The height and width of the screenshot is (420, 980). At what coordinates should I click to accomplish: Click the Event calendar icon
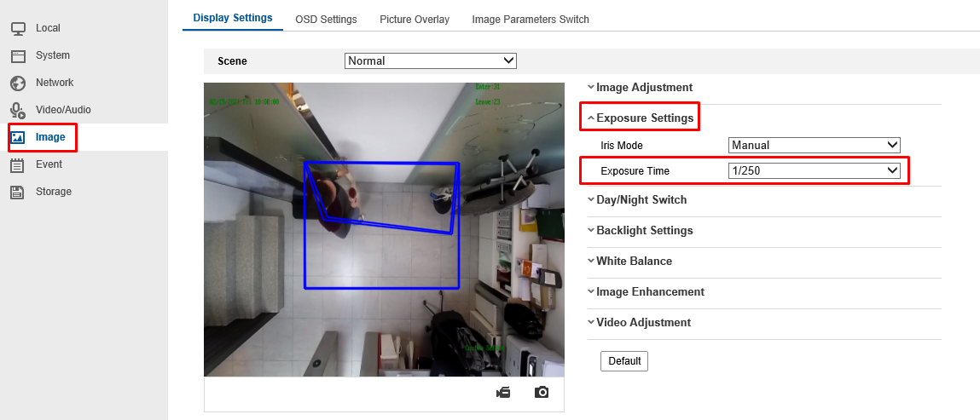pyautogui.click(x=18, y=164)
